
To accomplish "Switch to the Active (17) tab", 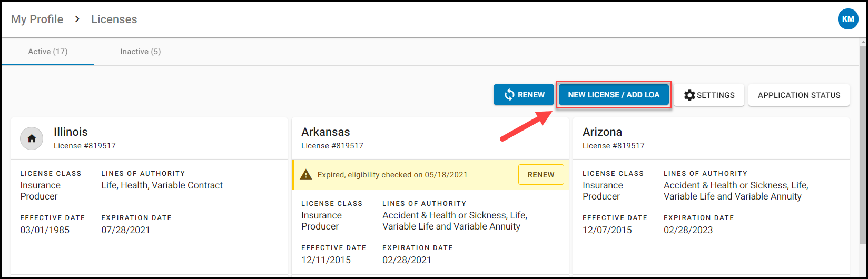I will tap(48, 52).
